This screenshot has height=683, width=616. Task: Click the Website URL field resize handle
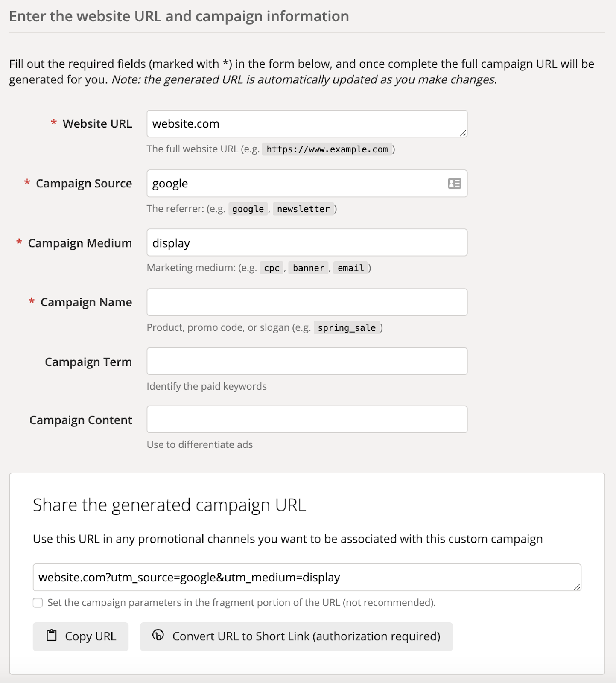[463, 133]
